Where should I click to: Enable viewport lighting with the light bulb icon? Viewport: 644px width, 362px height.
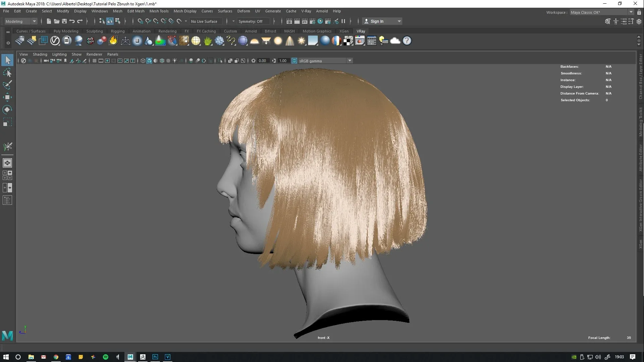click(175, 61)
